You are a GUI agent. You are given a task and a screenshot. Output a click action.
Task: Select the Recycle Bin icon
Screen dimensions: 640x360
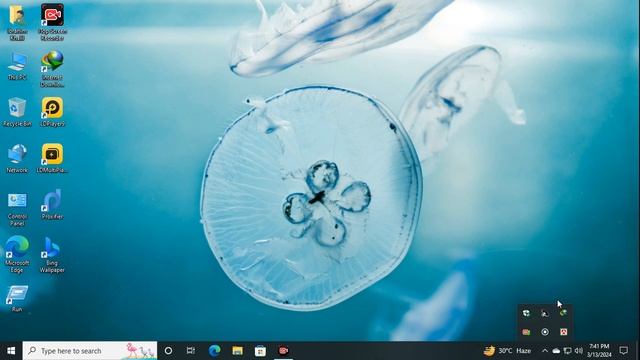[17, 112]
